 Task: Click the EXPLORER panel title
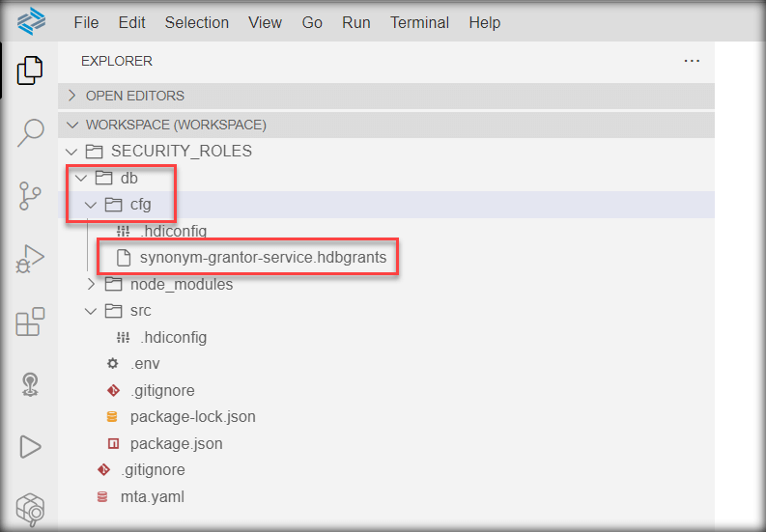(117, 61)
